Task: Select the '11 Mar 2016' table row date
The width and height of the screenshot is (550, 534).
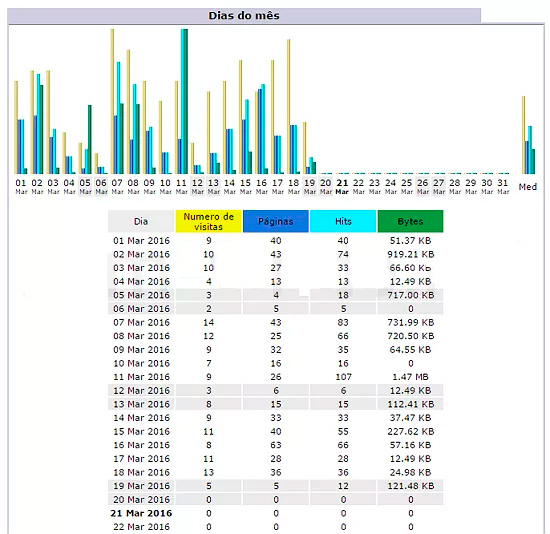Action: point(141,377)
